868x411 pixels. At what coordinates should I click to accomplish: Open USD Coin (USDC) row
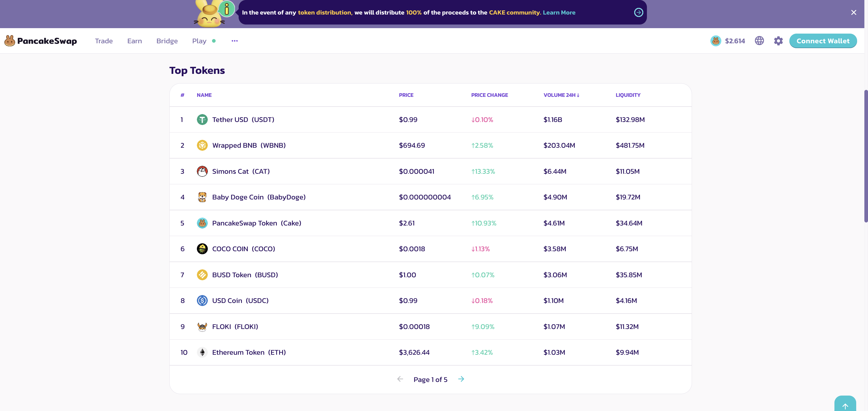click(x=430, y=301)
